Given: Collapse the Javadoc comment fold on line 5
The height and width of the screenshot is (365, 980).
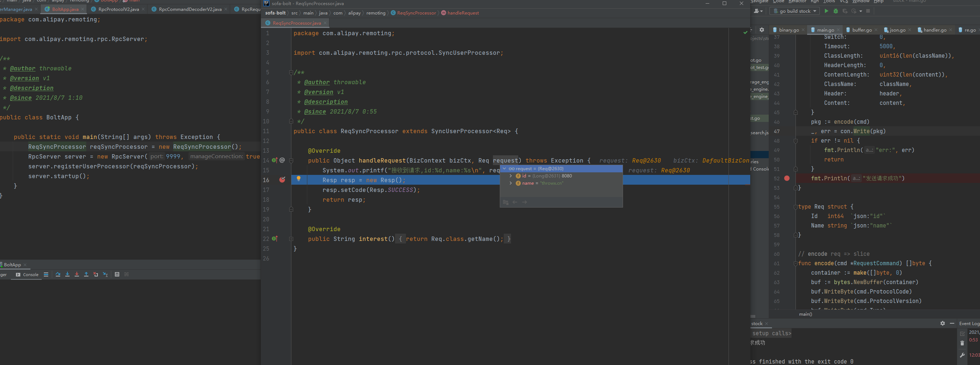Looking at the screenshot, I should (291, 73).
